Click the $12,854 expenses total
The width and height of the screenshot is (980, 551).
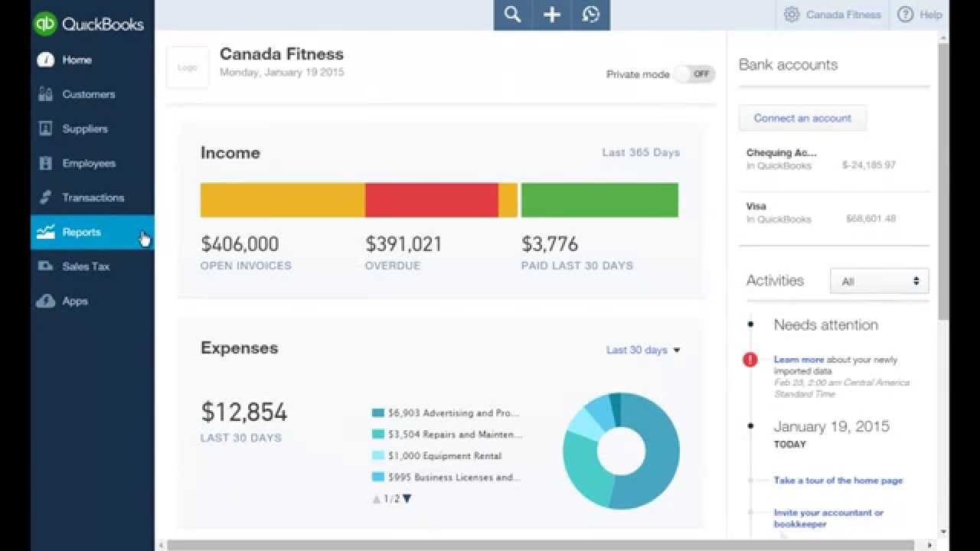(244, 412)
